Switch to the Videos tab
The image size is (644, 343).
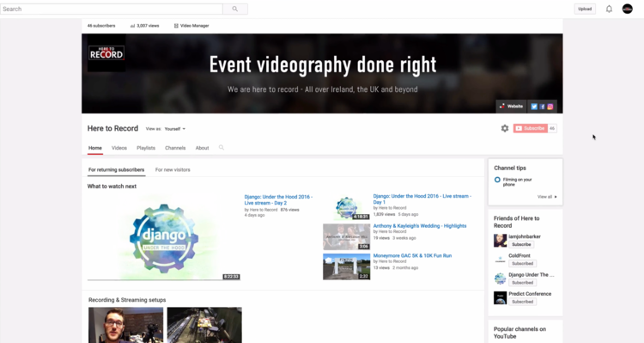[119, 148]
